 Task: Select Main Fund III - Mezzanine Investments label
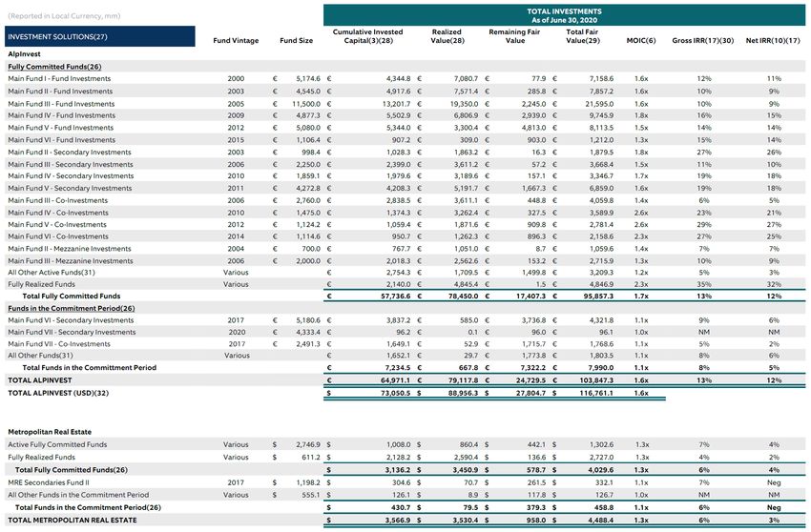pos(71,260)
